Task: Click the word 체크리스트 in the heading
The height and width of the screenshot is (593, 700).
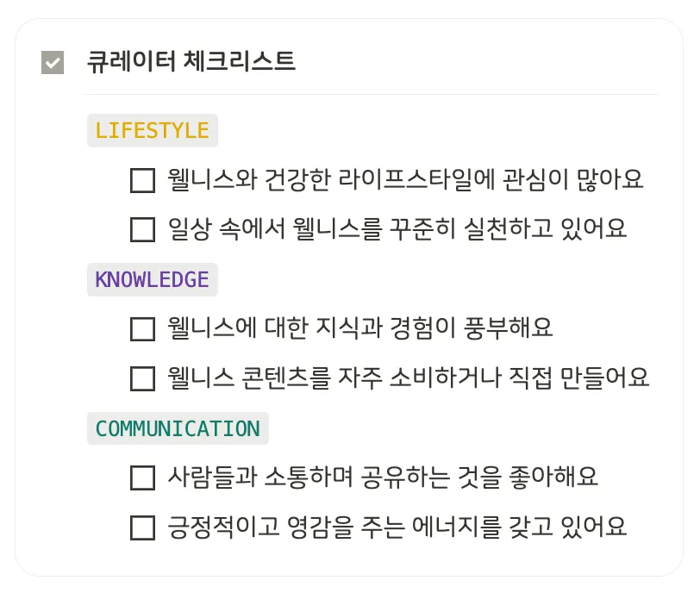Action: 240,61
